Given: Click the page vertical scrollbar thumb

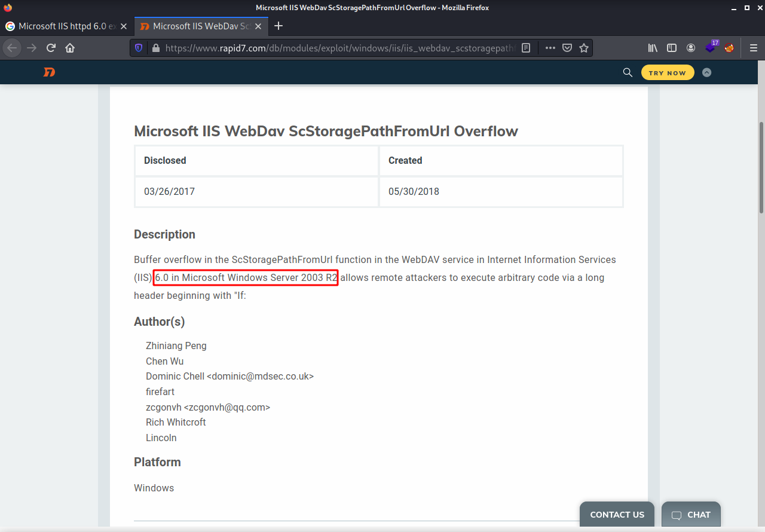Looking at the screenshot, I should tap(761, 167).
